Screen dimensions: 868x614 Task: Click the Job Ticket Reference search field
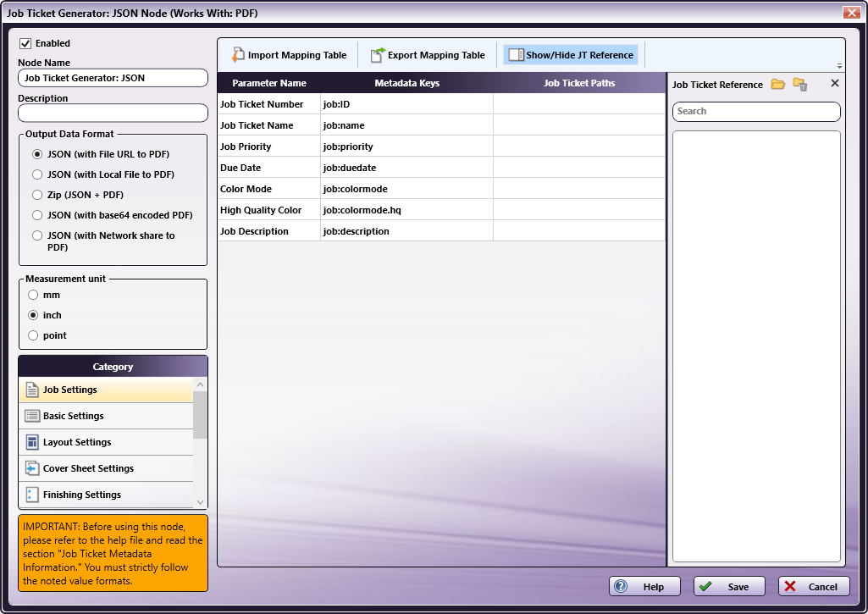(x=756, y=111)
